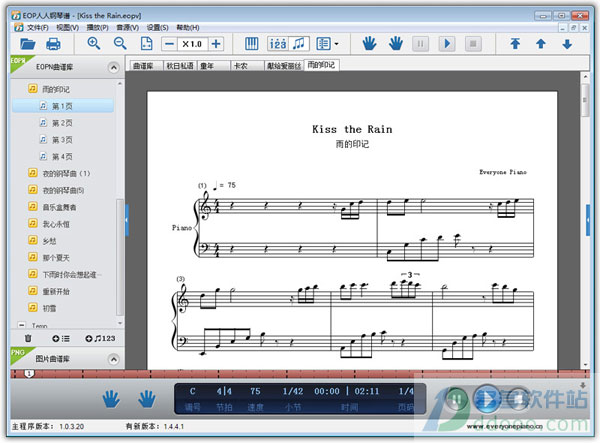Open file with the folder icon
The height and width of the screenshot is (443, 600).
28,44
